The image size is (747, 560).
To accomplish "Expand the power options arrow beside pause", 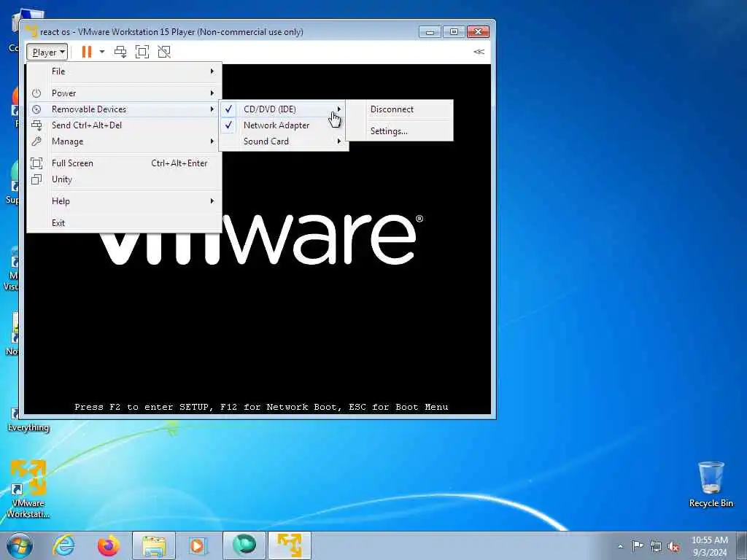I will click(102, 52).
